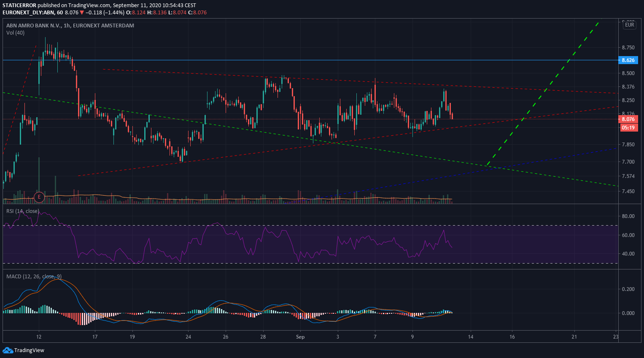Click the 8.500 price axis label
Viewport: 644px width, 358px height.
click(628, 73)
